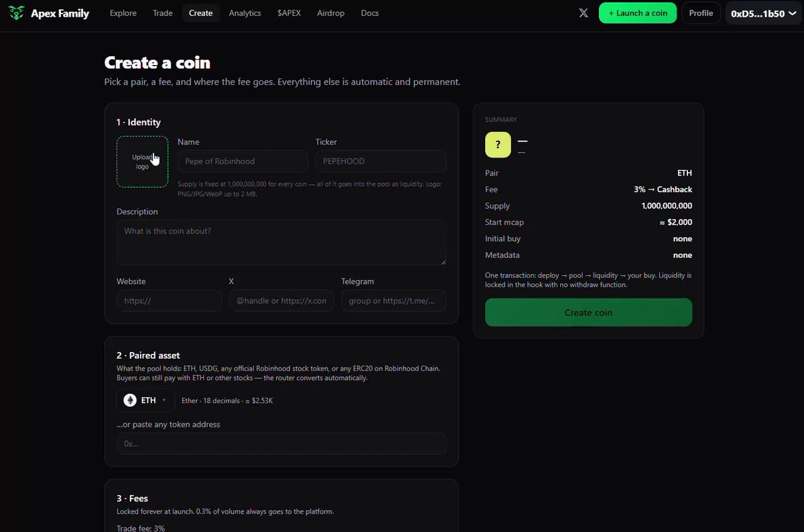
Task: Click the Telegram group input field
Action: 393,301
